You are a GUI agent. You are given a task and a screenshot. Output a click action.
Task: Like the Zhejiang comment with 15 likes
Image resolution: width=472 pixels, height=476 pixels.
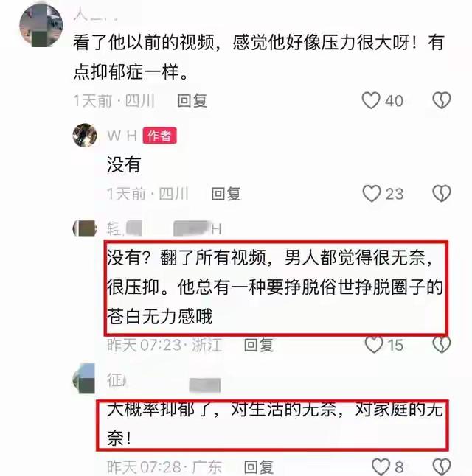point(374,345)
